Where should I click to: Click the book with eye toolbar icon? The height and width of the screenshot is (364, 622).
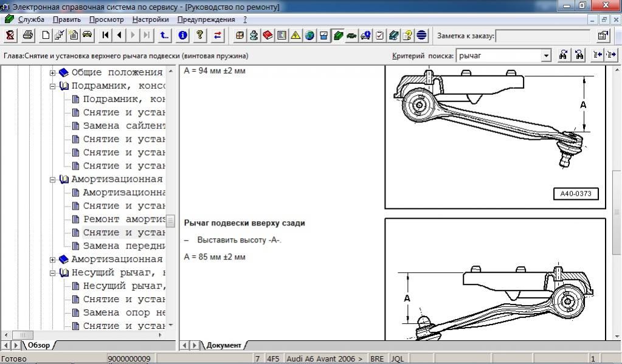point(393,36)
